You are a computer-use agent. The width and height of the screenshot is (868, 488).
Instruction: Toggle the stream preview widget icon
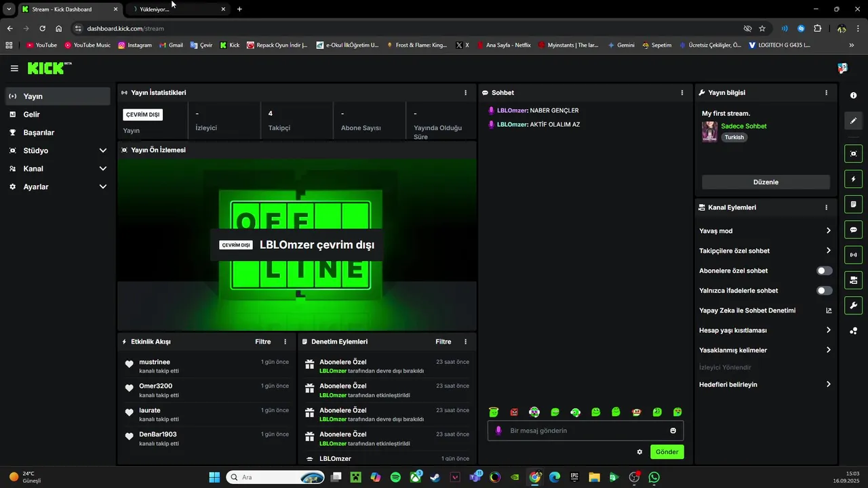click(x=854, y=154)
